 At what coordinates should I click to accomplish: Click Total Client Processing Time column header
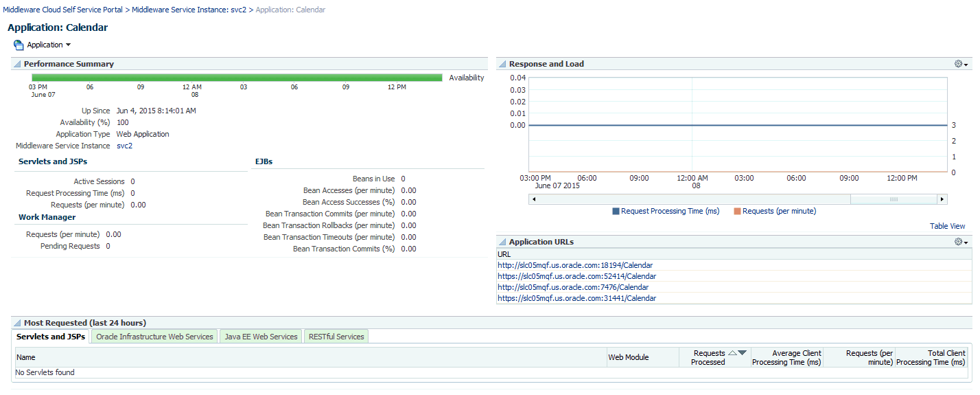(x=931, y=357)
